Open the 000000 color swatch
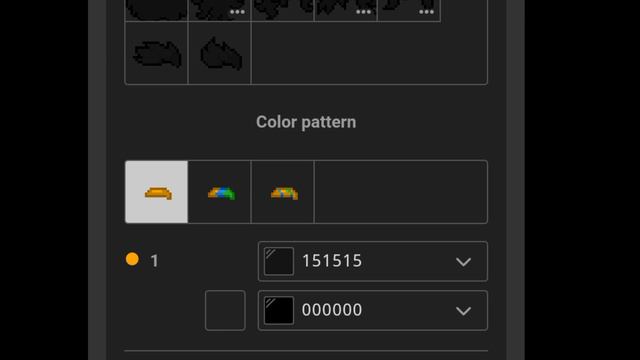 (x=279, y=310)
